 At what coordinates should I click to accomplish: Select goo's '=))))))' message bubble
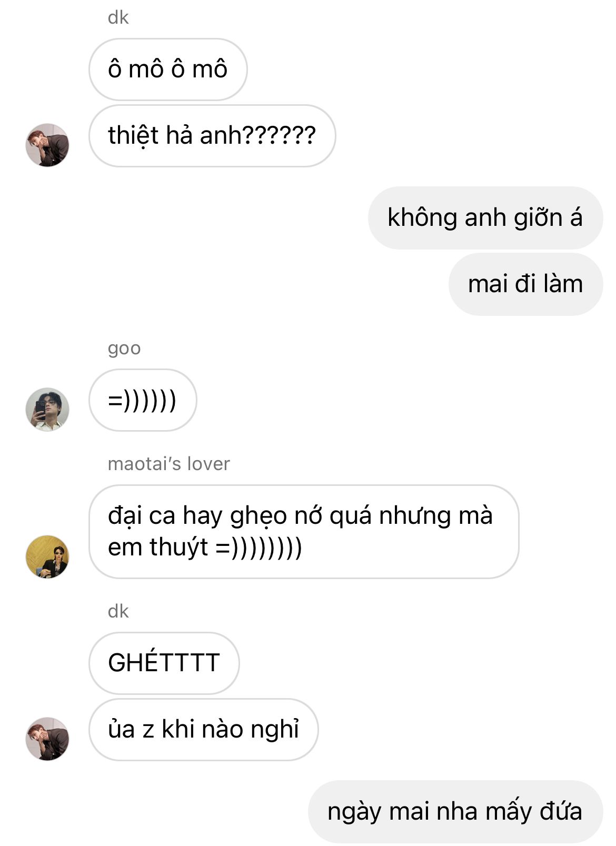[143, 400]
